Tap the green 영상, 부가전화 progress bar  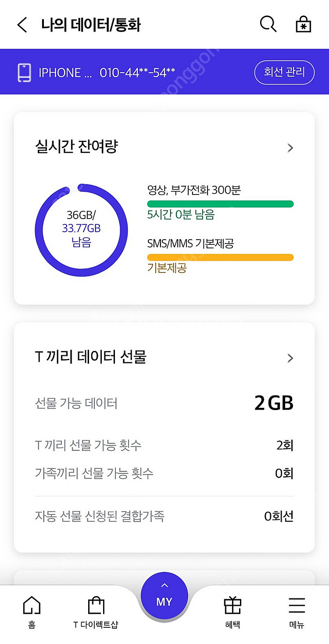tap(220, 204)
